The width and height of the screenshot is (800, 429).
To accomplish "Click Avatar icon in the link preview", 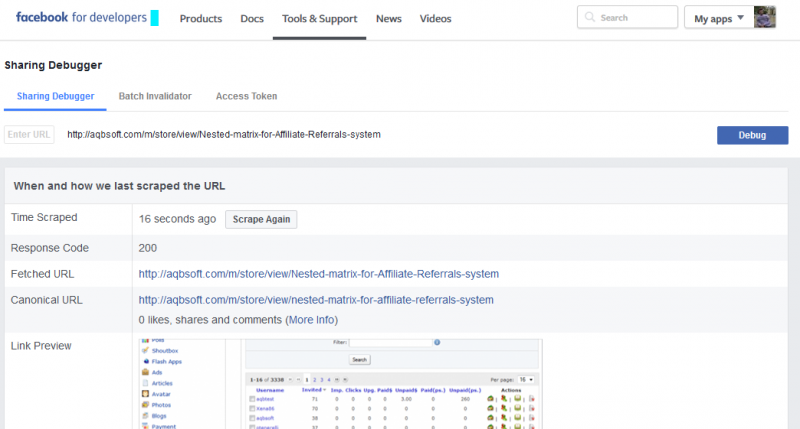I will click(x=145, y=394).
